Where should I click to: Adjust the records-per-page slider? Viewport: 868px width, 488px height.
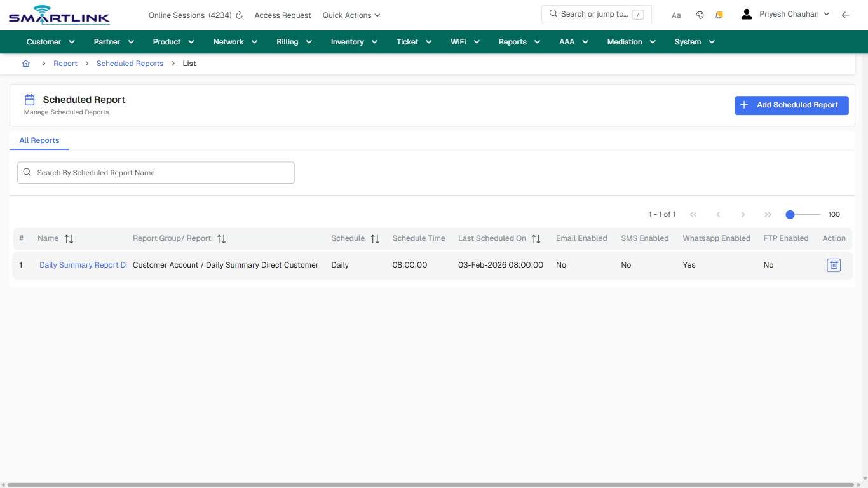coord(789,215)
